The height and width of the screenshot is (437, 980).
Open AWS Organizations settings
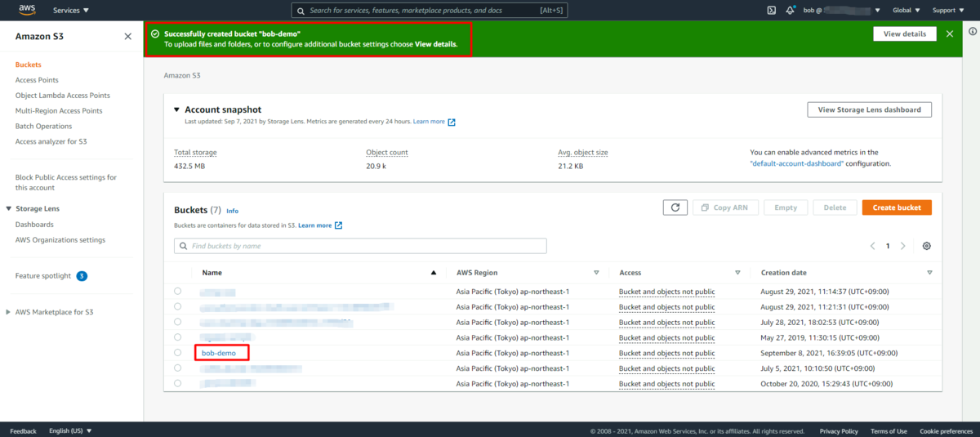[x=60, y=240]
